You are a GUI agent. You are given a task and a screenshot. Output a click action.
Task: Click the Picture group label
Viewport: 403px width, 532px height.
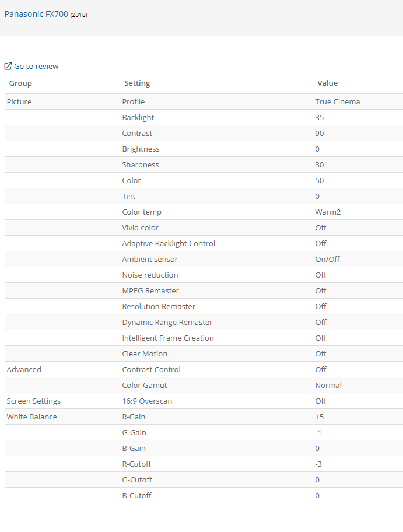coord(19,102)
